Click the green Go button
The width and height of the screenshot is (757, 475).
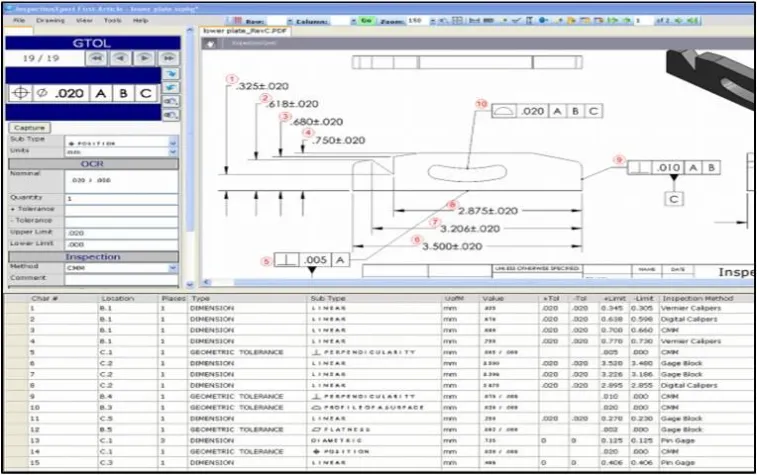(366, 19)
